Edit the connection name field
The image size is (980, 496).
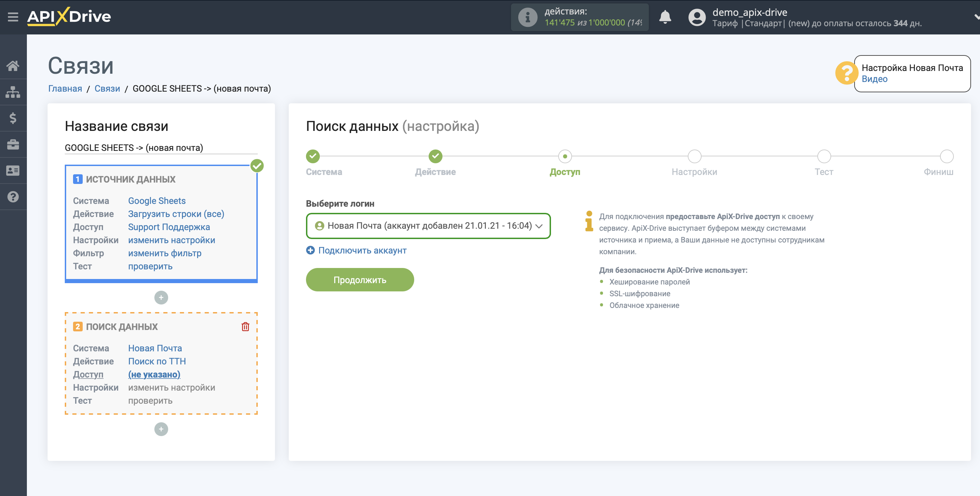click(161, 147)
